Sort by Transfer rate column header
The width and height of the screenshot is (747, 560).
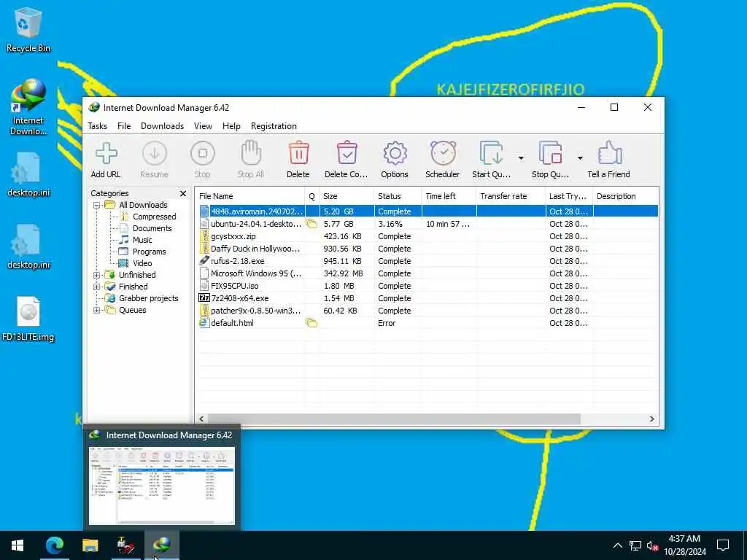(x=510, y=196)
